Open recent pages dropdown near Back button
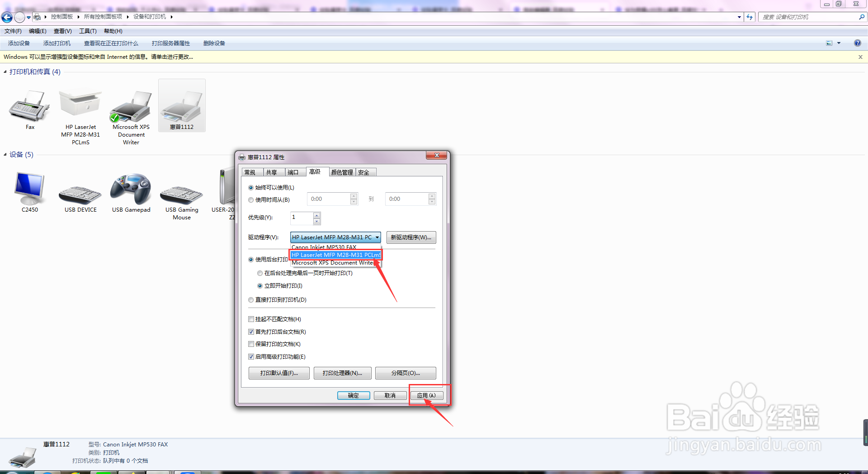868x474 pixels. pos(28,17)
